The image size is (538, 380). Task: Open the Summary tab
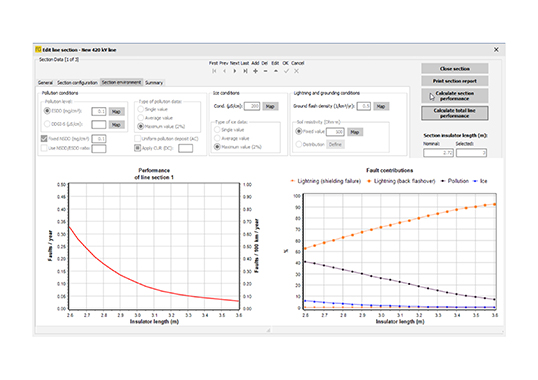coord(154,83)
